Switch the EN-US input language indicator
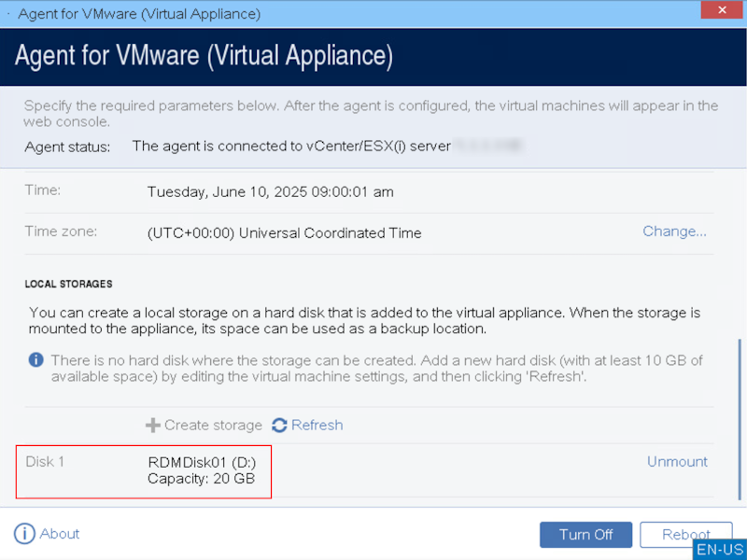Image resolution: width=747 pixels, height=560 pixels. 719,549
